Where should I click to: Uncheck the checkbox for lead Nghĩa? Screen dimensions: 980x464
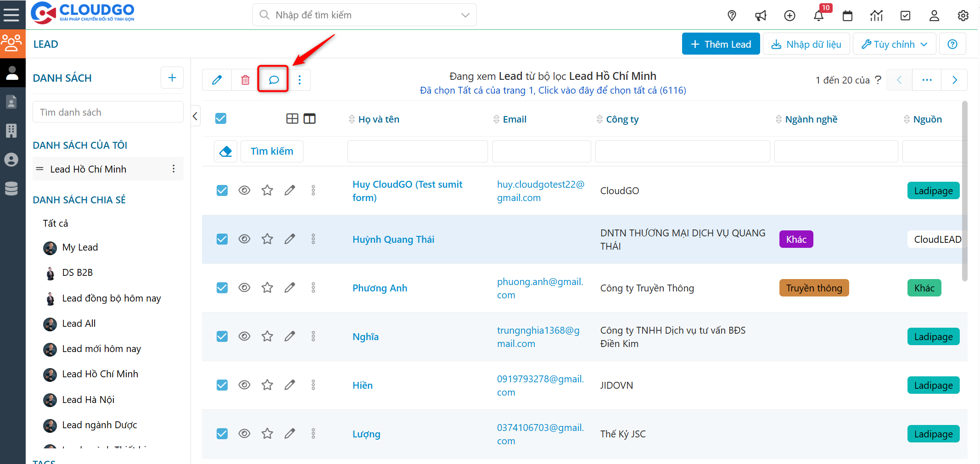click(x=222, y=336)
